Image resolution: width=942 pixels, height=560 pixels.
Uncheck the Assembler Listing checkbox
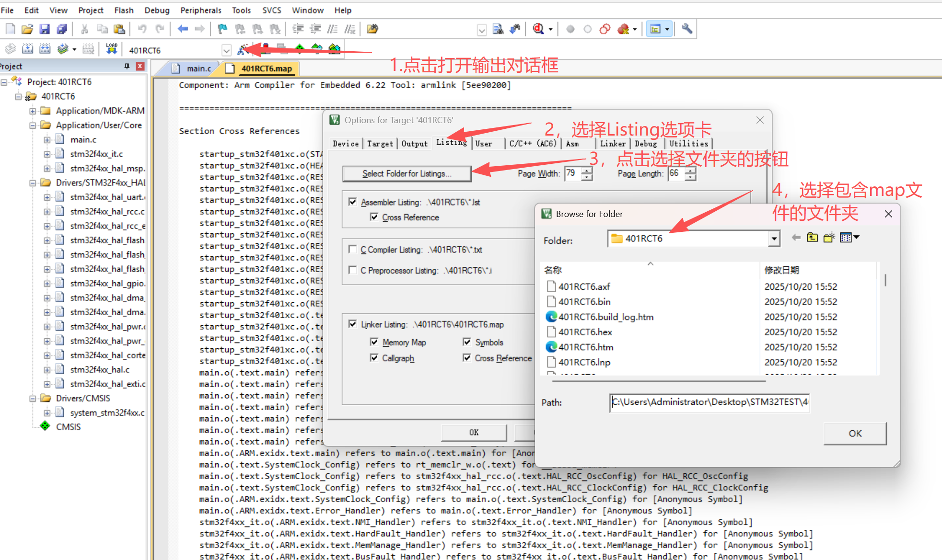click(x=353, y=202)
